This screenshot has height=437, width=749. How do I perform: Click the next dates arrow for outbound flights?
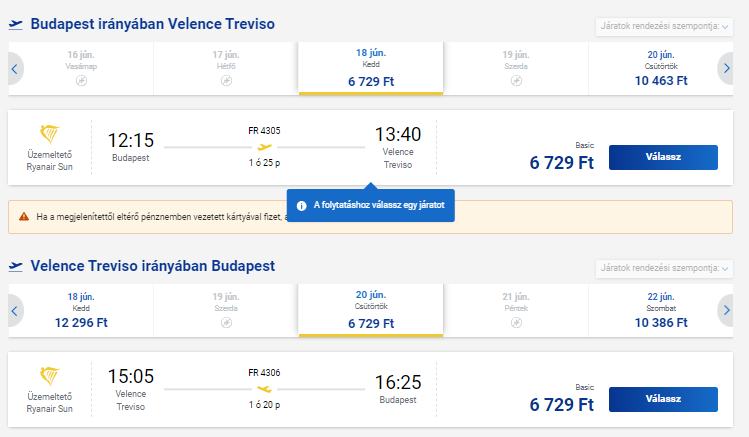(x=726, y=68)
